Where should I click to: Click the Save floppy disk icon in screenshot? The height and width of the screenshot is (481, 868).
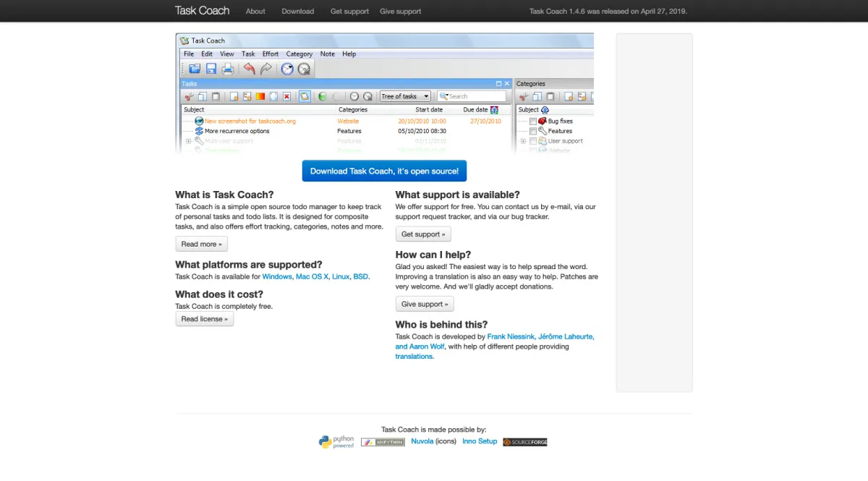tap(211, 69)
